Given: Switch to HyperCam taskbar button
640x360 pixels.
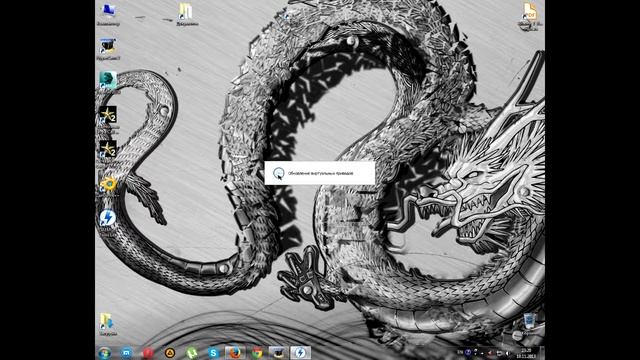Looking at the screenshot, I should (x=278, y=353).
